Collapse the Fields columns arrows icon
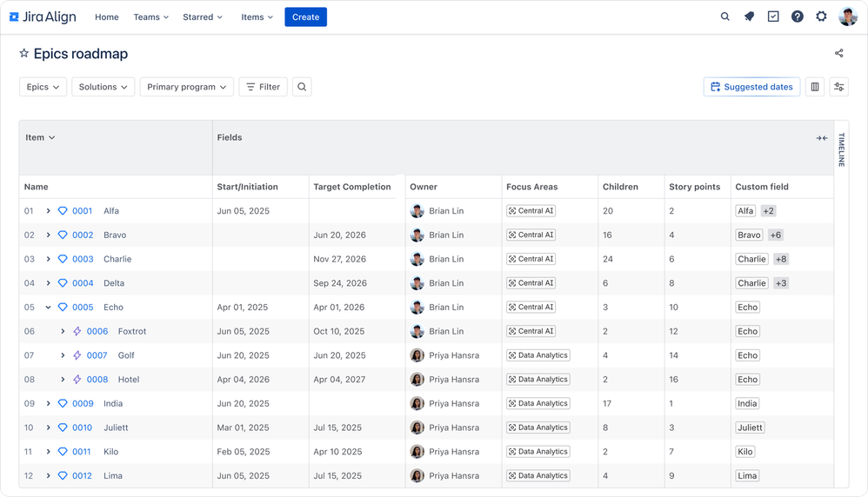This screenshot has width=868, height=497. point(822,138)
